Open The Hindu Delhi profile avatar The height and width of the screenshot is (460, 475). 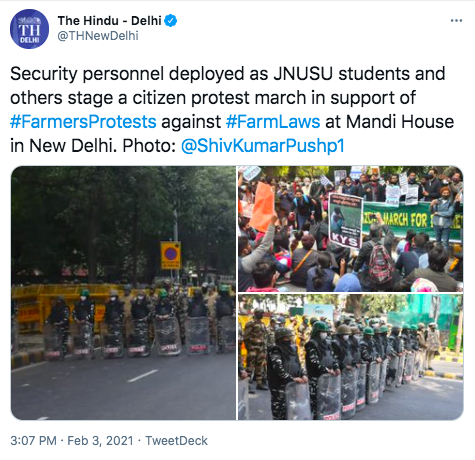coord(29,29)
